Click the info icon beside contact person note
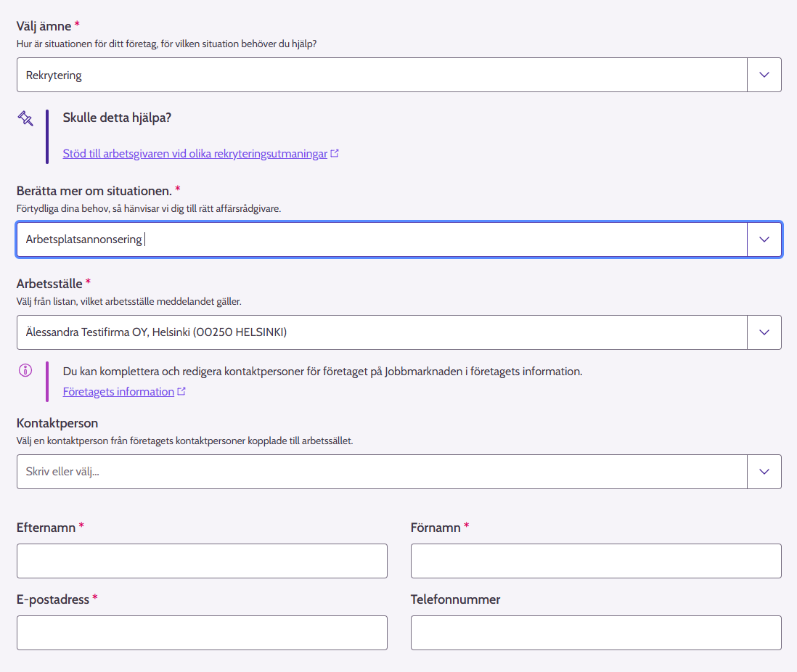The height and width of the screenshot is (672, 797). (x=25, y=370)
